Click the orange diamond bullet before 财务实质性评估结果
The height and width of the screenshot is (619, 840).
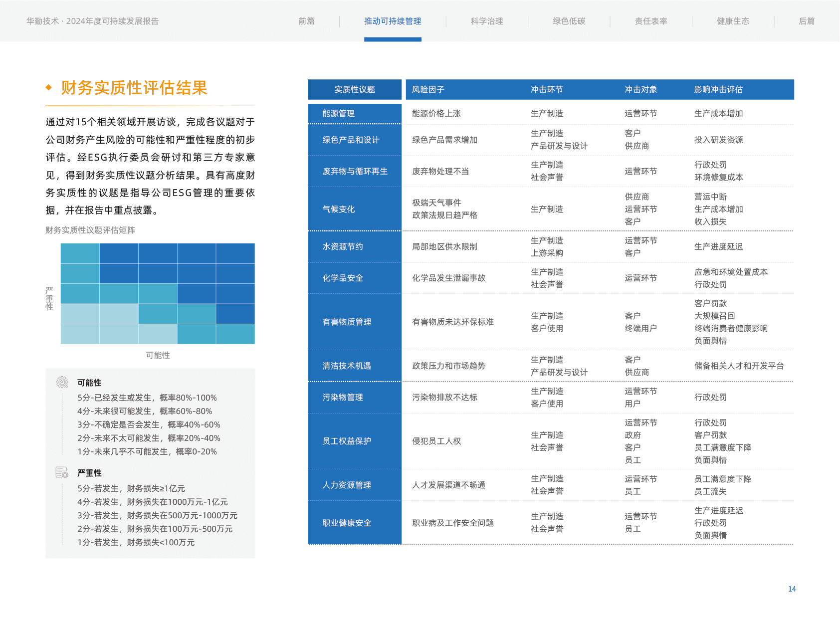pos(49,87)
